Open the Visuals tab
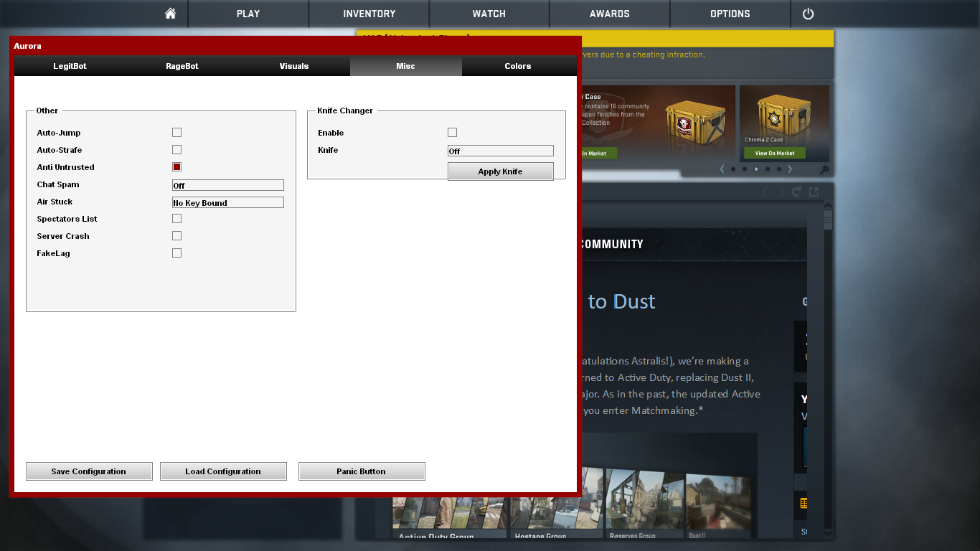The image size is (980, 551). pos(294,66)
